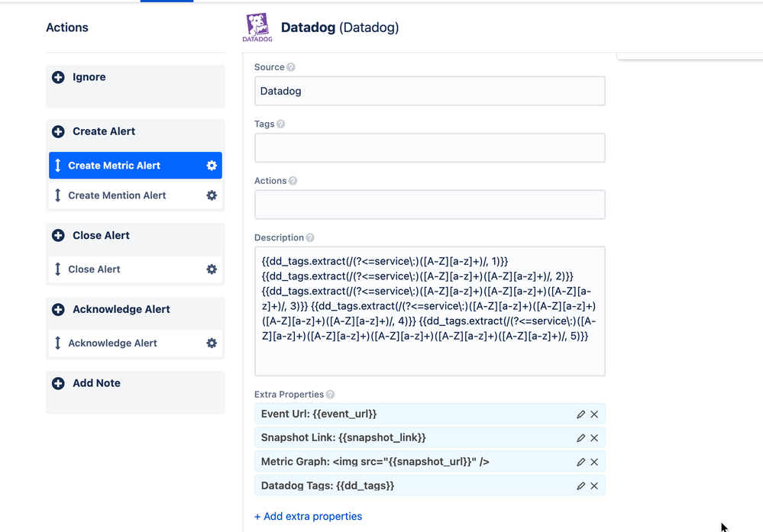Show help for the Description field
This screenshot has height=532, width=763.
(310, 238)
